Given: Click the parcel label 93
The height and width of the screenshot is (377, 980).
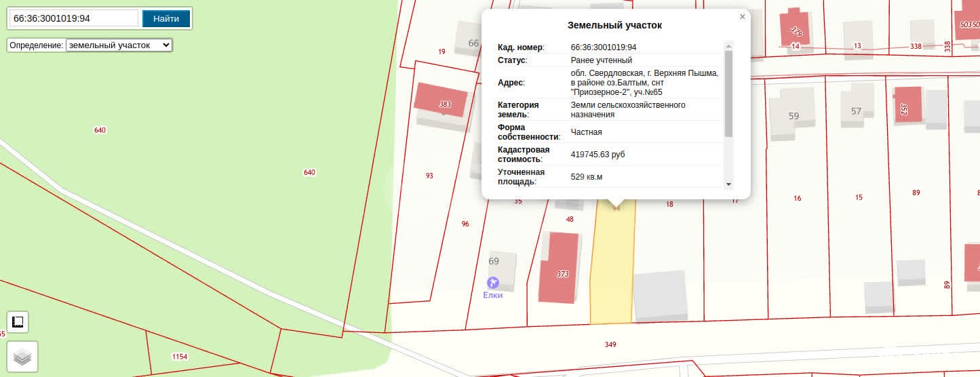Looking at the screenshot, I should click(429, 176).
